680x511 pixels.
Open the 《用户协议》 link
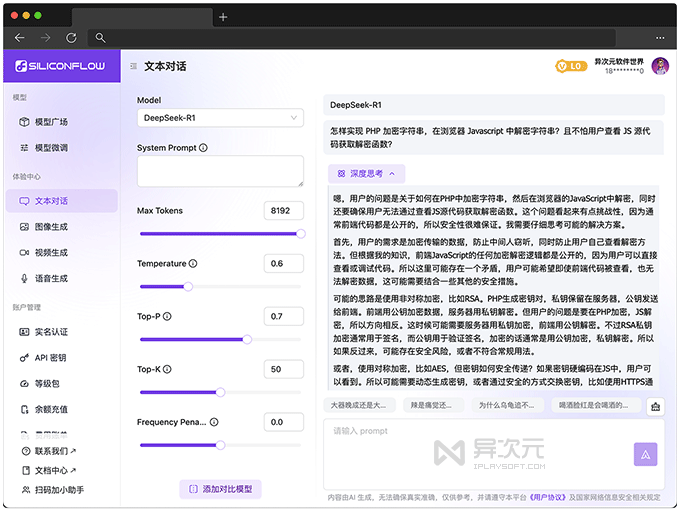point(548,497)
